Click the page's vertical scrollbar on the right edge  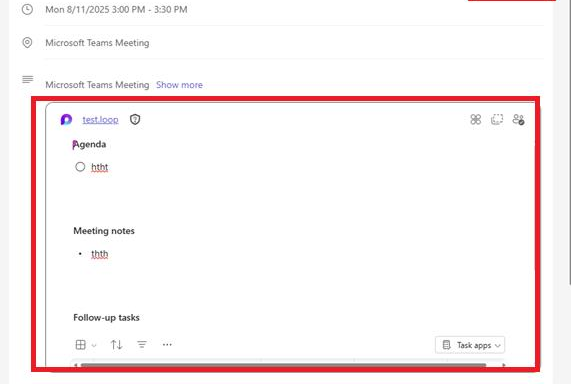click(x=570, y=142)
